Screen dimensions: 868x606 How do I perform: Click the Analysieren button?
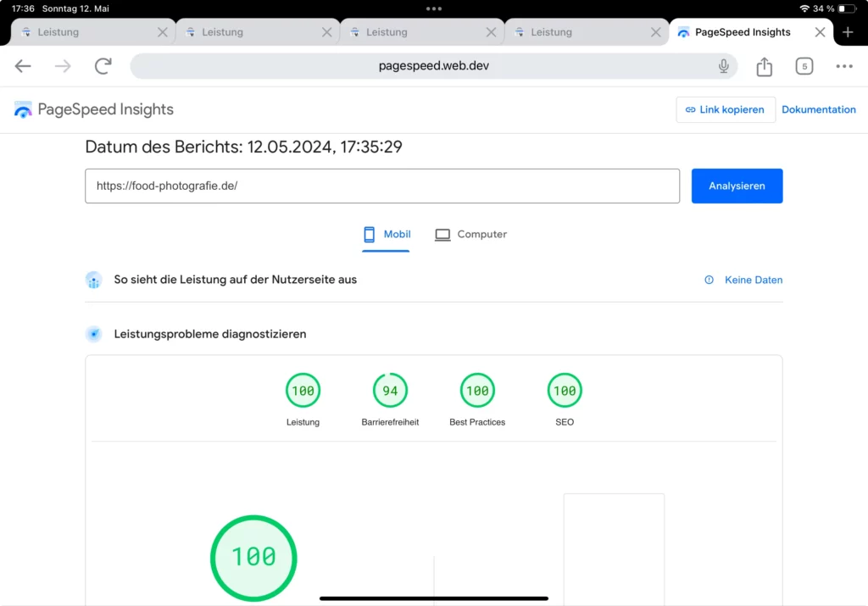tap(737, 186)
